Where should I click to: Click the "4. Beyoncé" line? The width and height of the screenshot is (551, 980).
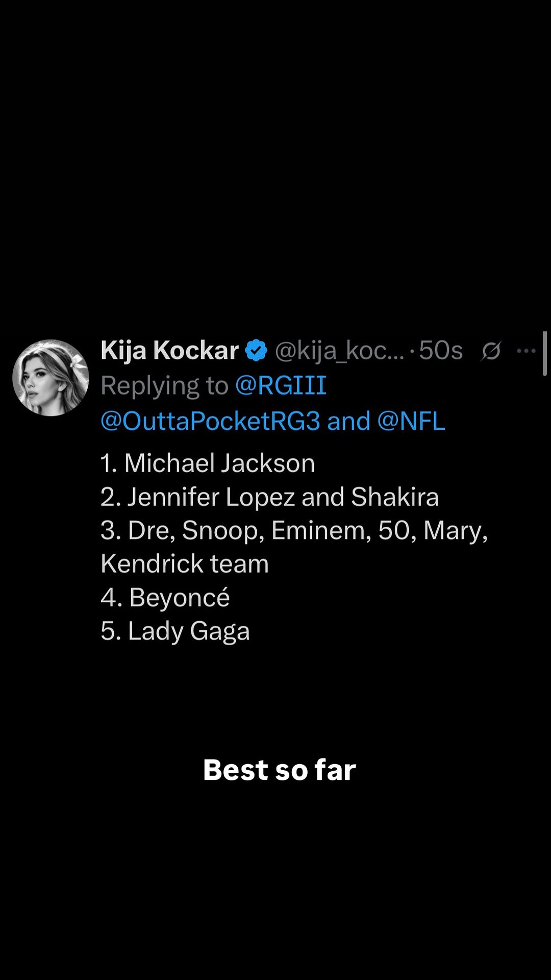[x=165, y=598]
